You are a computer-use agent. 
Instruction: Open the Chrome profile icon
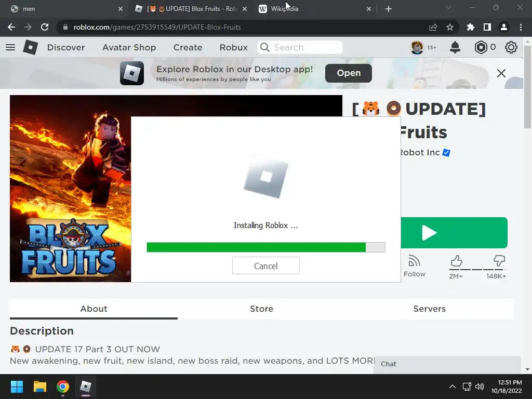click(504, 27)
